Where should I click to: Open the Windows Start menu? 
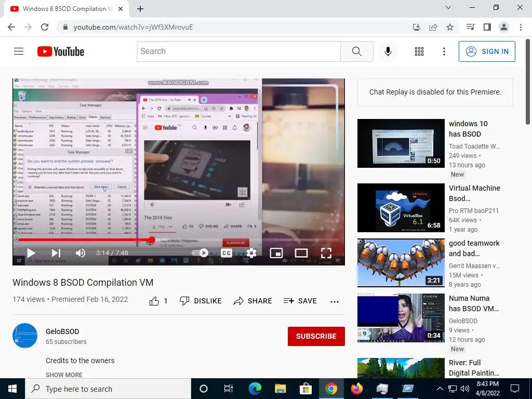coord(12,389)
